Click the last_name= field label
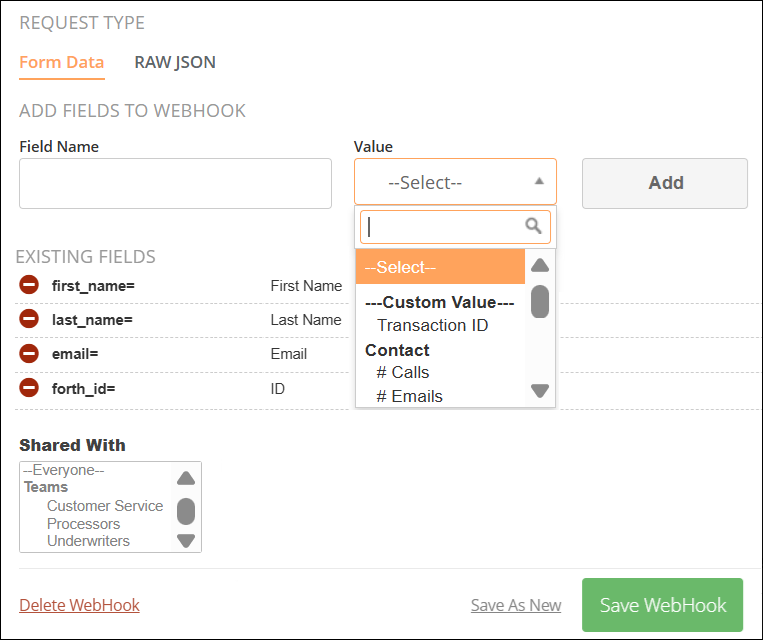 point(92,320)
